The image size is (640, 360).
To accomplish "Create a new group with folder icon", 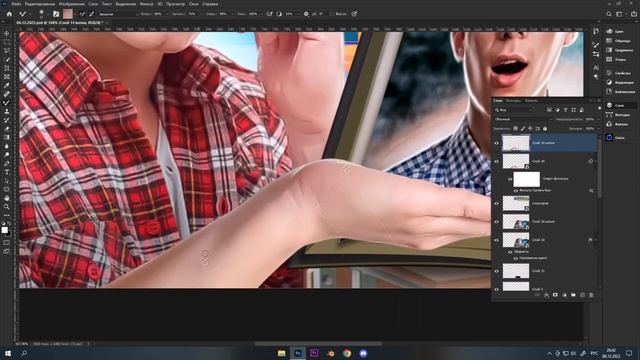I will [573, 295].
